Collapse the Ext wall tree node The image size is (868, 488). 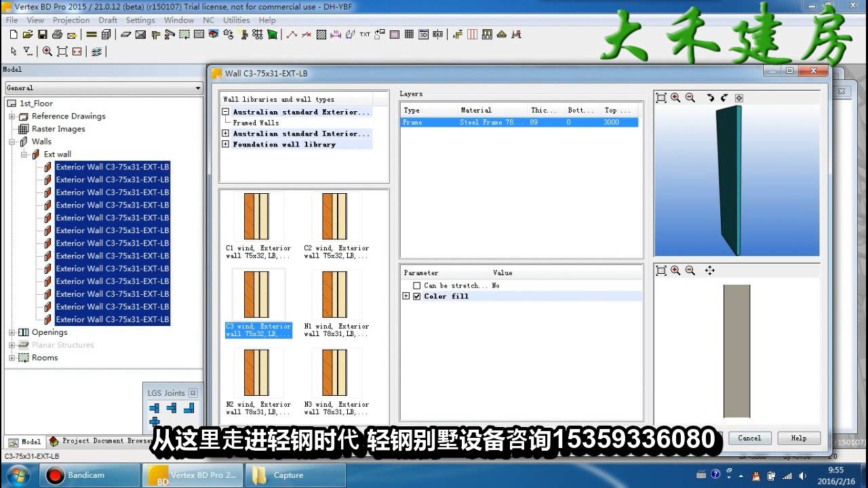(24, 155)
